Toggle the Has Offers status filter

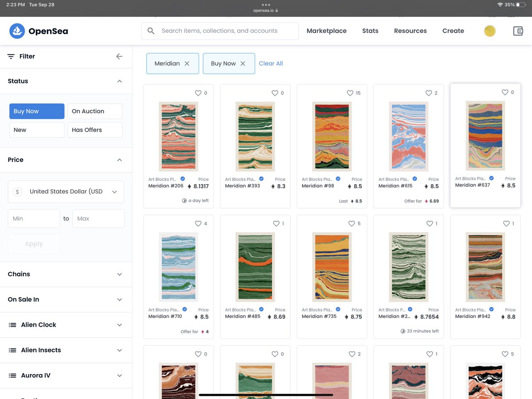[95, 130]
